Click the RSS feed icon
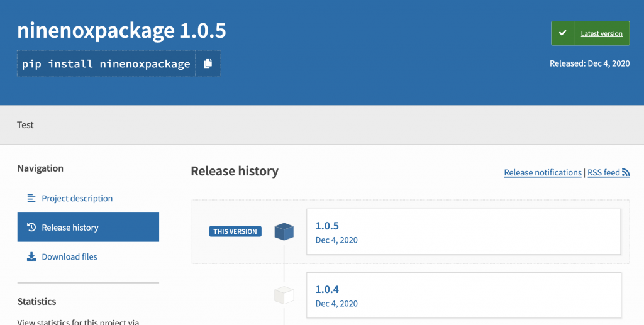Viewport: 644px width, 325px height. (626, 173)
